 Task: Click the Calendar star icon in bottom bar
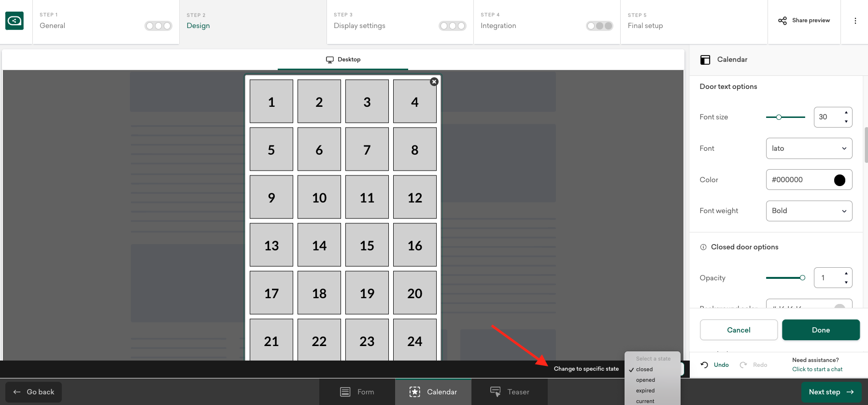point(415,392)
